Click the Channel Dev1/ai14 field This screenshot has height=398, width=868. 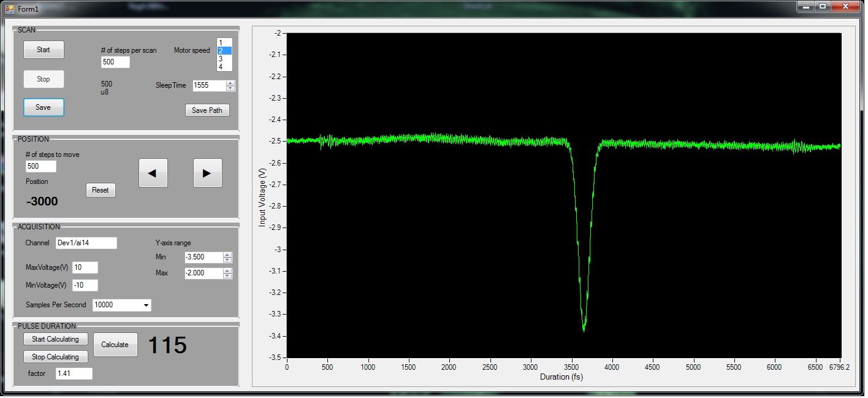click(86, 243)
